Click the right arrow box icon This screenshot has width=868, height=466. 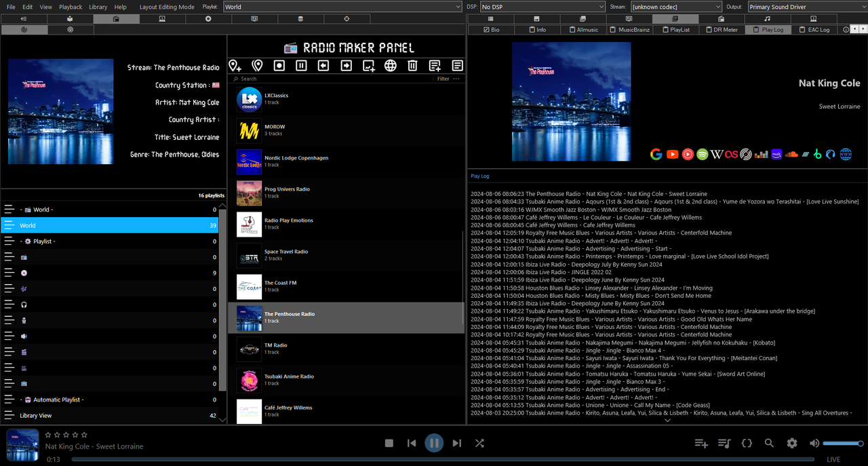point(346,66)
